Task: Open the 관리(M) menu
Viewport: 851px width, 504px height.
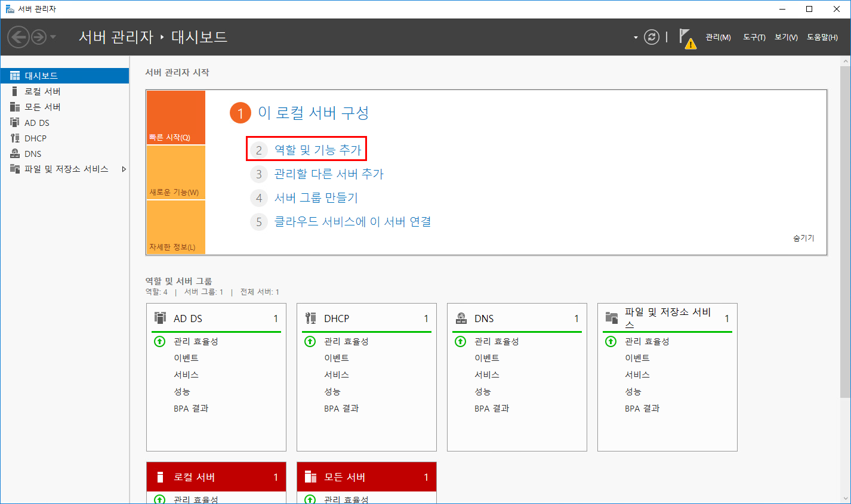Action: (718, 37)
